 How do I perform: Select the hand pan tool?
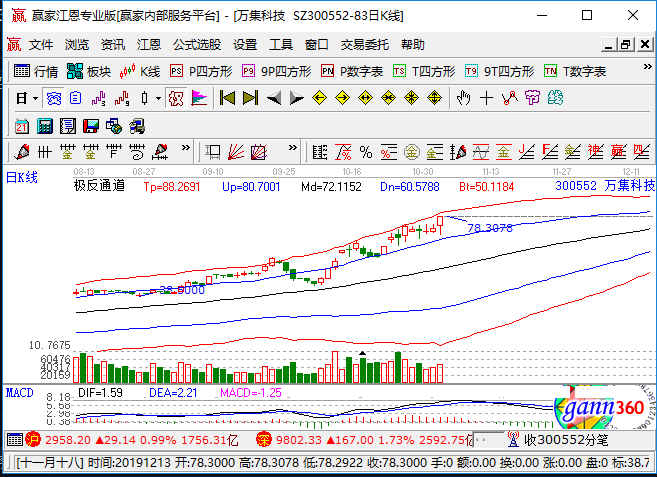[463, 99]
